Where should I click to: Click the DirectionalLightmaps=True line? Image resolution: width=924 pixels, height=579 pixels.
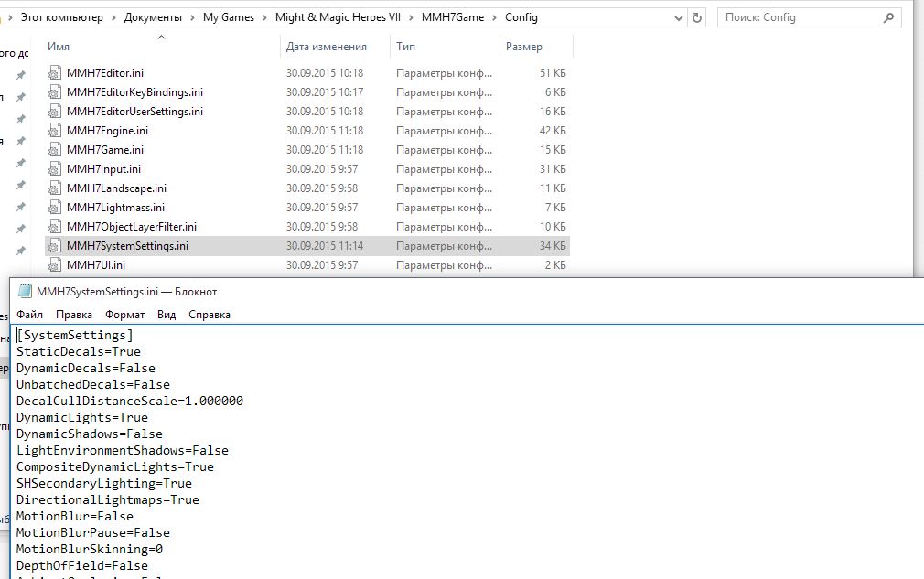108,500
